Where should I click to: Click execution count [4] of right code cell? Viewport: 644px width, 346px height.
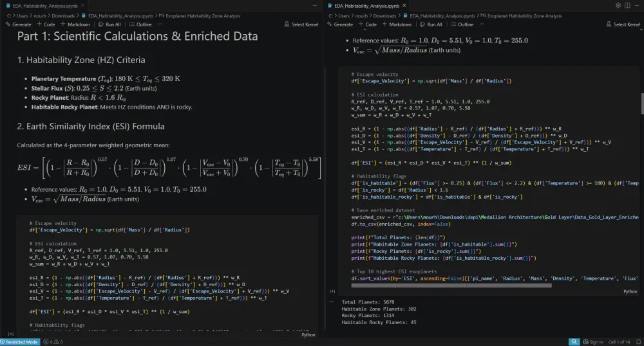coord(332,291)
